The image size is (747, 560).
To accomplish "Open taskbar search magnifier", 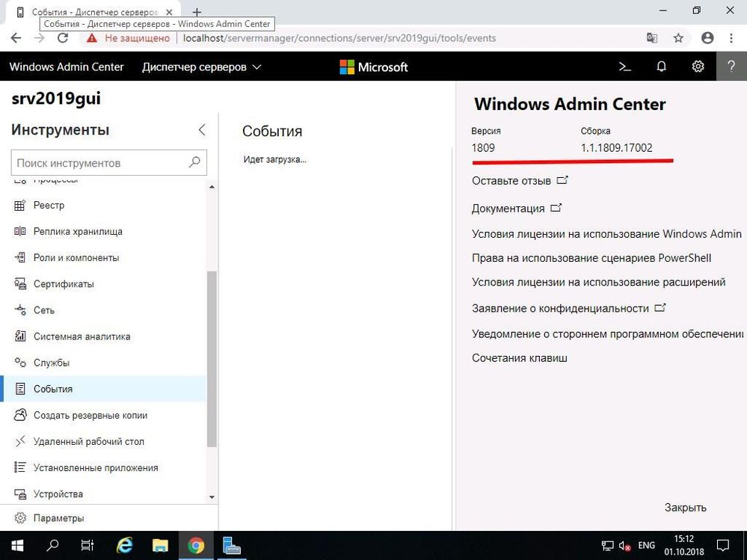I will [x=52, y=546].
